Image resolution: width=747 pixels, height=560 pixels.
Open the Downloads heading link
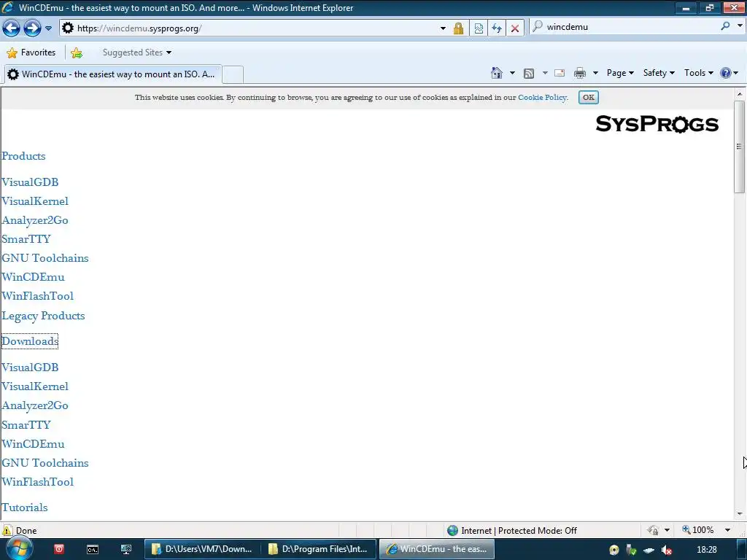[29, 341]
